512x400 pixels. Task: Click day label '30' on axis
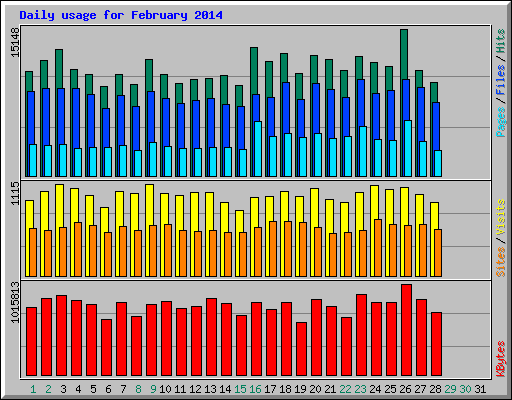coord(465,389)
